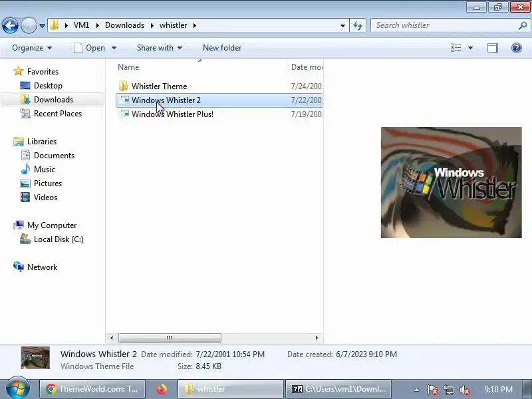The image size is (532, 399).
Task: Click the Windows Whistler Plus! file icon
Action: click(124, 114)
